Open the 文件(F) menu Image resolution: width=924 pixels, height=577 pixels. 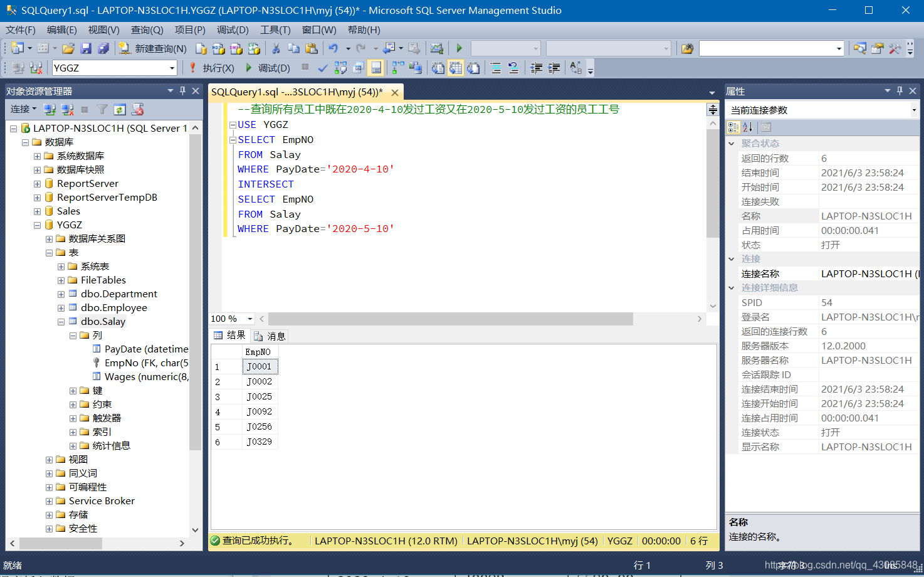coord(21,29)
